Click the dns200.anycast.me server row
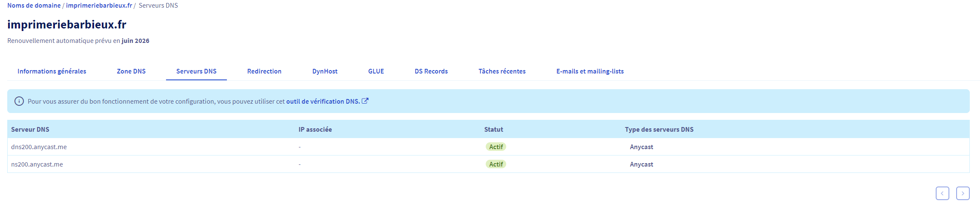The height and width of the screenshot is (212, 980). [39, 147]
